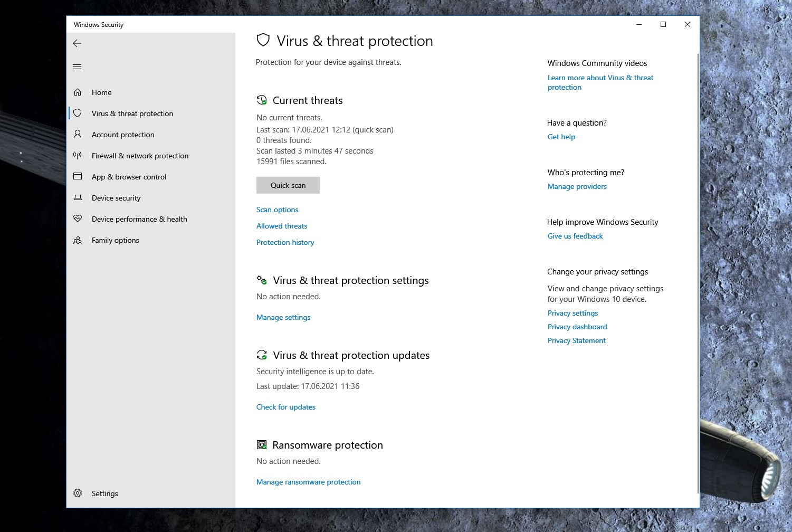792x532 pixels.
Task: Click the Windows Security title bar text
Action: (99, 25)
